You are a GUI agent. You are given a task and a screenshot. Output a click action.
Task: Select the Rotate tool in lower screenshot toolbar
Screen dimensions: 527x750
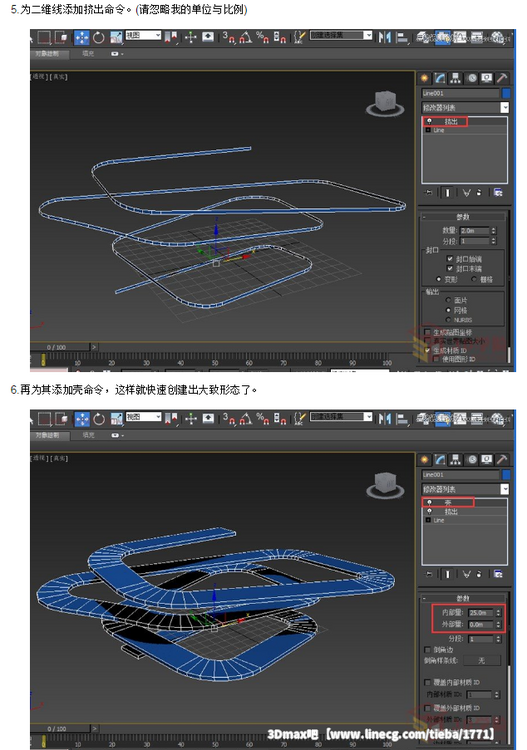click(x=99, y=419)
